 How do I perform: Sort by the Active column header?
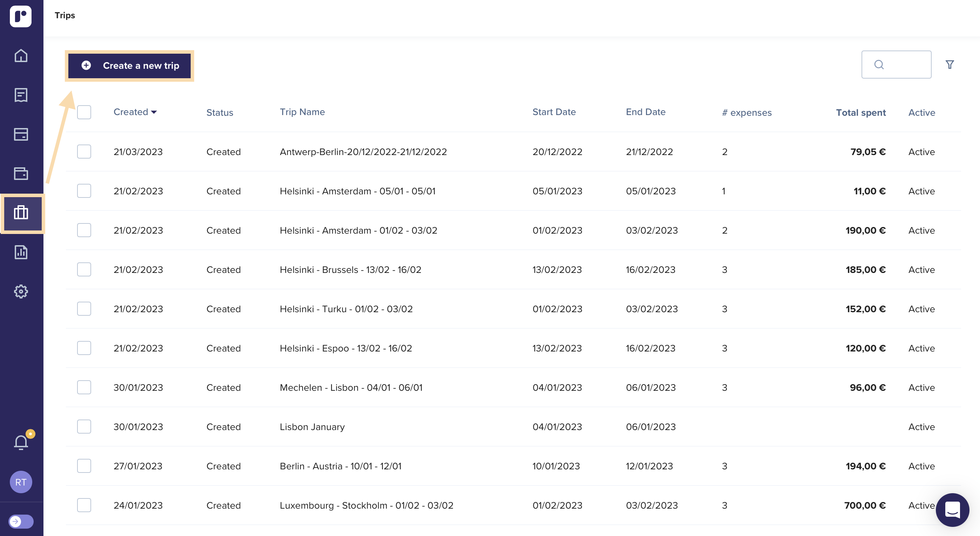tap(921, 112)
